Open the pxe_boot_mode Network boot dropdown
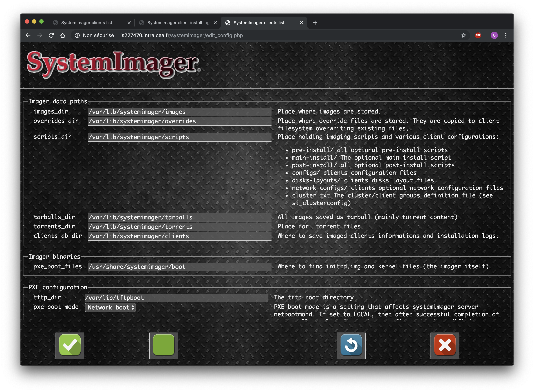This screenshot has height=392, width=534. click(x=110, y=307)
